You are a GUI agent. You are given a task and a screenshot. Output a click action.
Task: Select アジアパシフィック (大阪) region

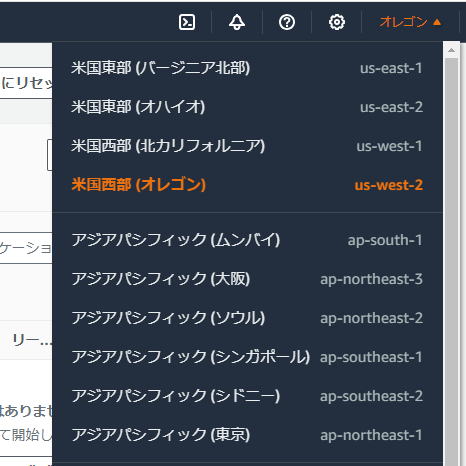247,279
